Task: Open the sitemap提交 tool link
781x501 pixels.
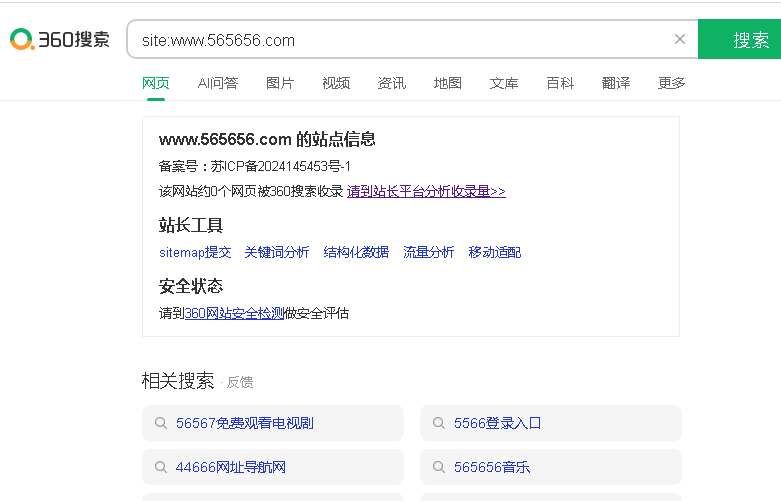Action: coord(195,252)
